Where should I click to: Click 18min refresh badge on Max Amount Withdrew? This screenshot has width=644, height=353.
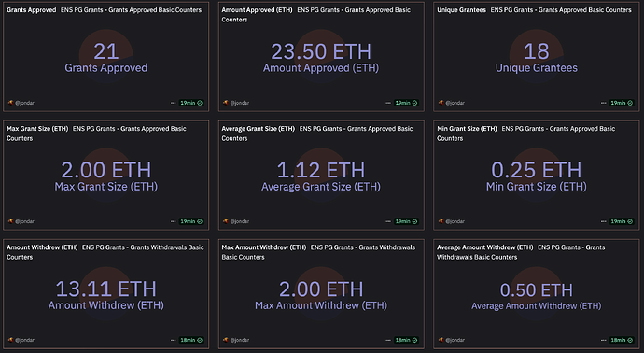(x=407, y=340)
